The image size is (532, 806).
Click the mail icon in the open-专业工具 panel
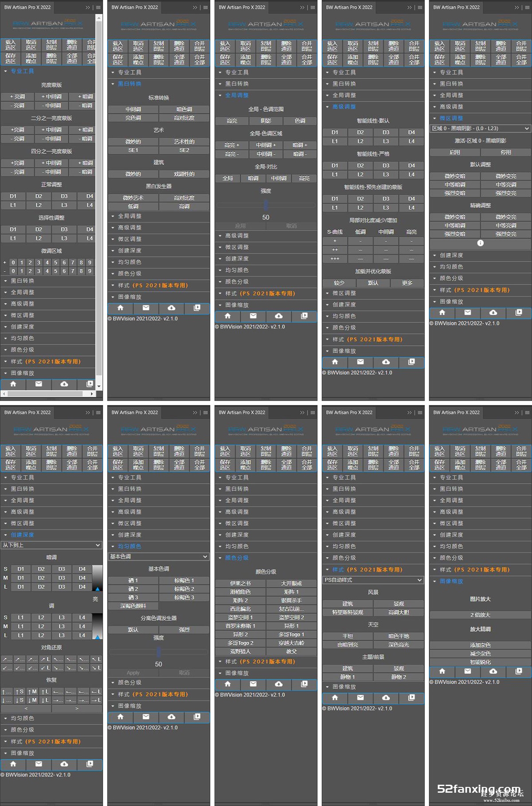(x=39, y=384)
